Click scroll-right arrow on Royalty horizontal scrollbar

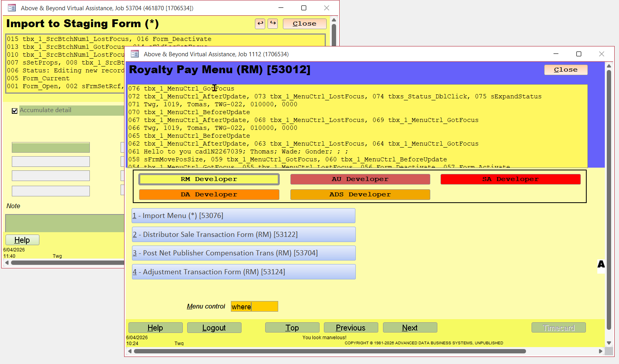pyautogui.click(x=600, y=351)
